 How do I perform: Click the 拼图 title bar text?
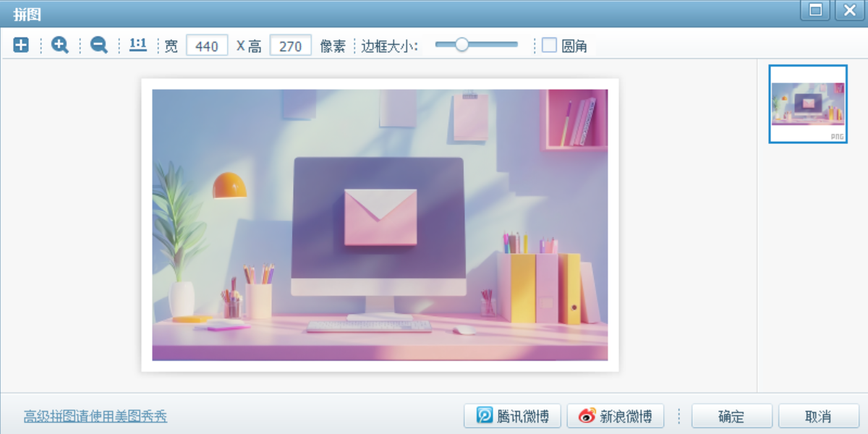tap(27, 12)
